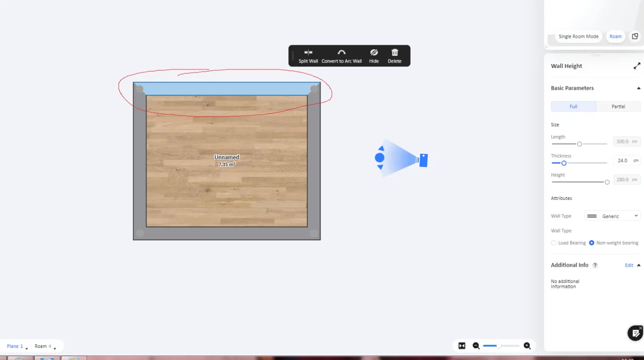Select the Non-weight bearing radio option
Screen dimensions: 644x360
point(592,243)
